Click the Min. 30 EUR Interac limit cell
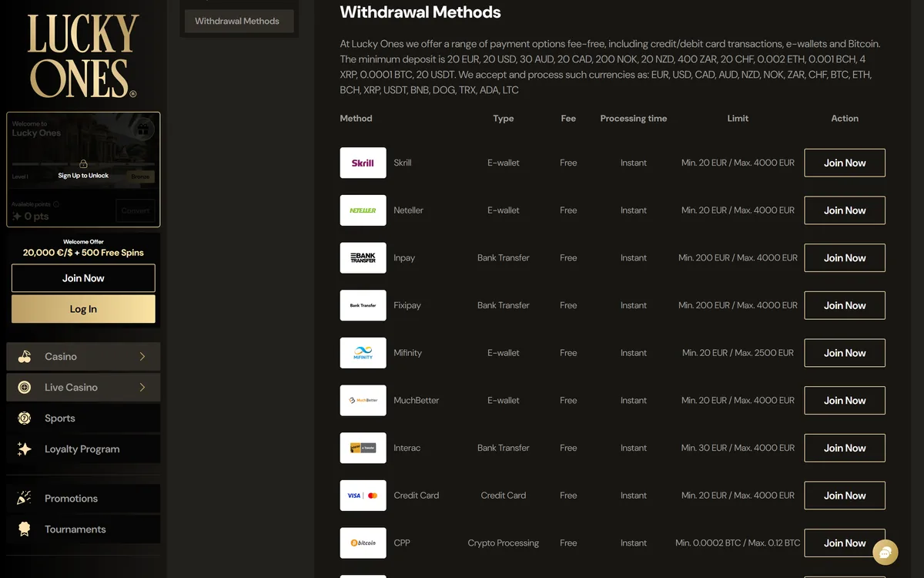Image resolution: width=924 pixels, height=578 pixels. 738,448
